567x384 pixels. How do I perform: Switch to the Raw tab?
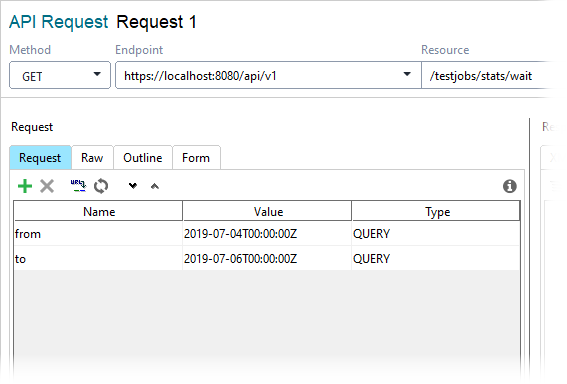point(92,158)
